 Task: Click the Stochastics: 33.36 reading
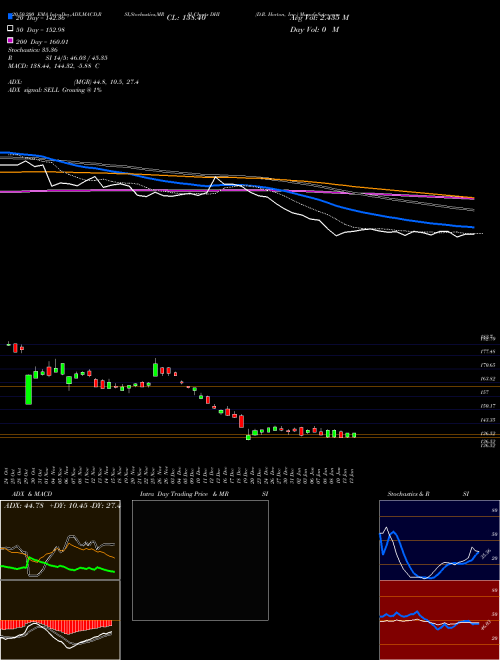pyautogui.click(x=33, y=50)
